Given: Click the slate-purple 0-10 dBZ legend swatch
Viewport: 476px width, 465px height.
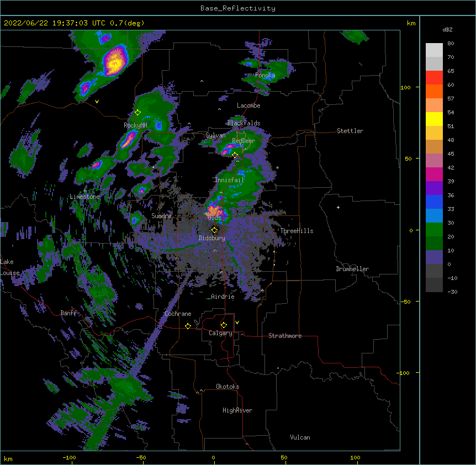Looking at the screenshot, I should tap(434, 257).
